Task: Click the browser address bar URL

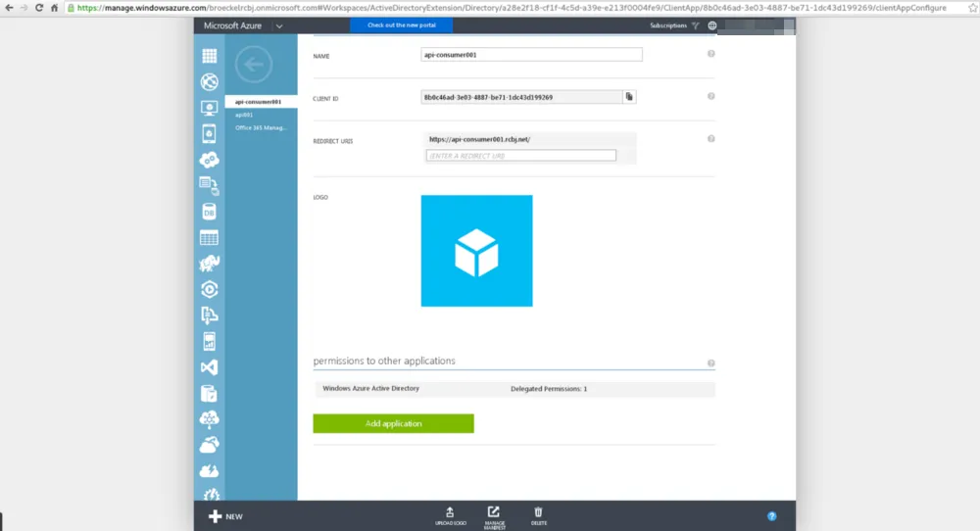Action: (512, 8)
